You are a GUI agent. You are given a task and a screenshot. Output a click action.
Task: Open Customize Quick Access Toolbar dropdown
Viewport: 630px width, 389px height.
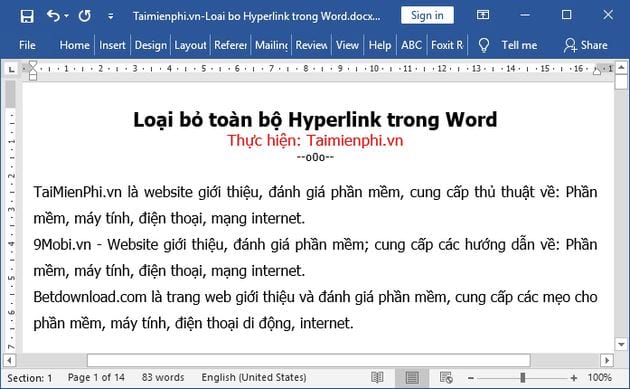point(110,16)
